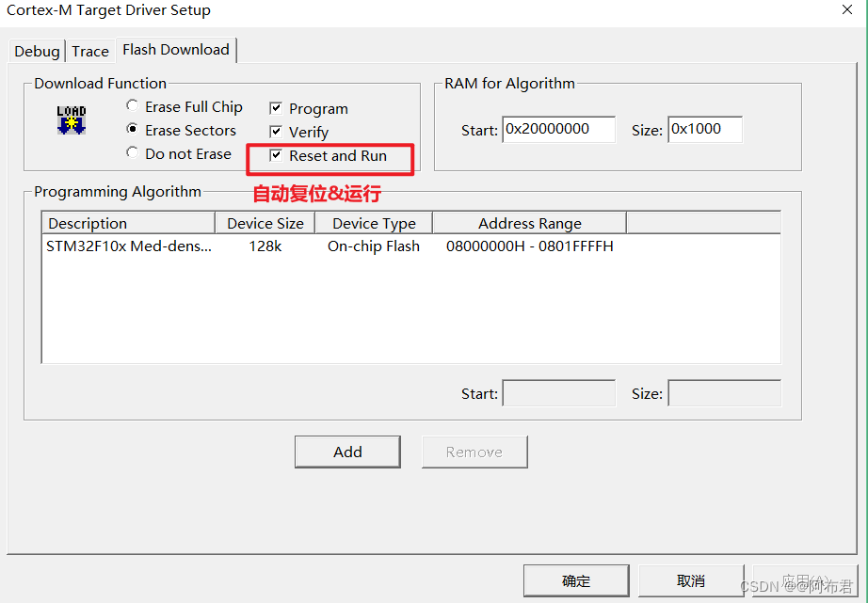Select the STM32F10x Med-dens... algorithm row

click(410, 246)
